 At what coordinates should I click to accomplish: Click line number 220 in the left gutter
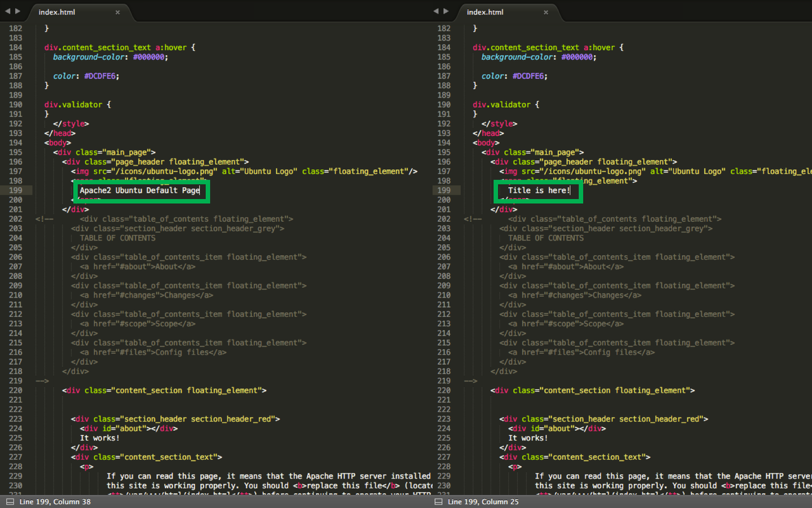16,391
